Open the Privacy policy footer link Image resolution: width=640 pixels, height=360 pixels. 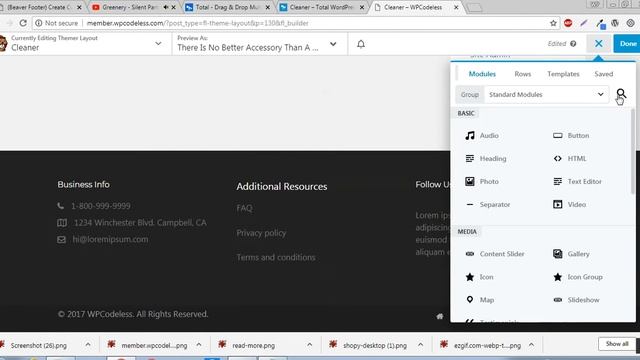(261, 233)
